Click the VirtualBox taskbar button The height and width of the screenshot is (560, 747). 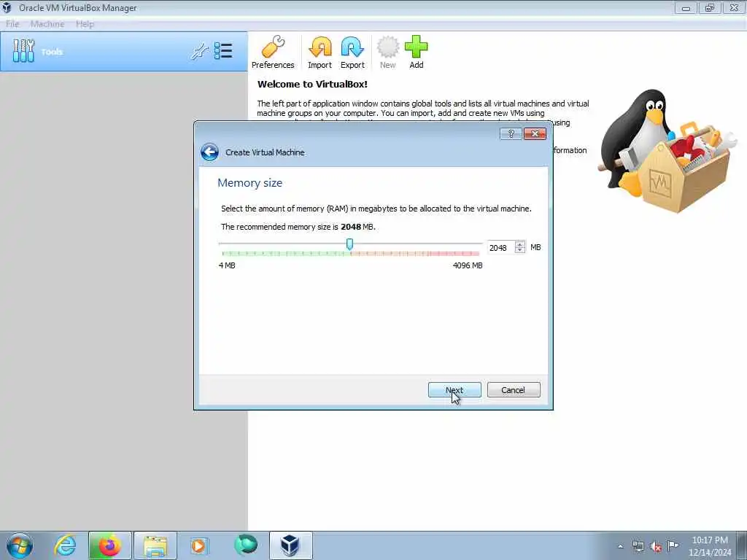point(290,545)
